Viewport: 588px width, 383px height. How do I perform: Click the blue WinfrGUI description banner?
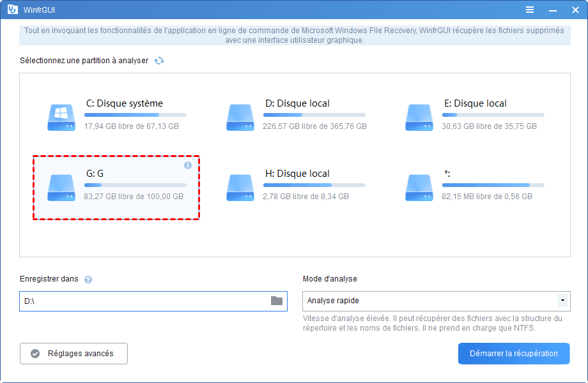click(x=295, y=35)
